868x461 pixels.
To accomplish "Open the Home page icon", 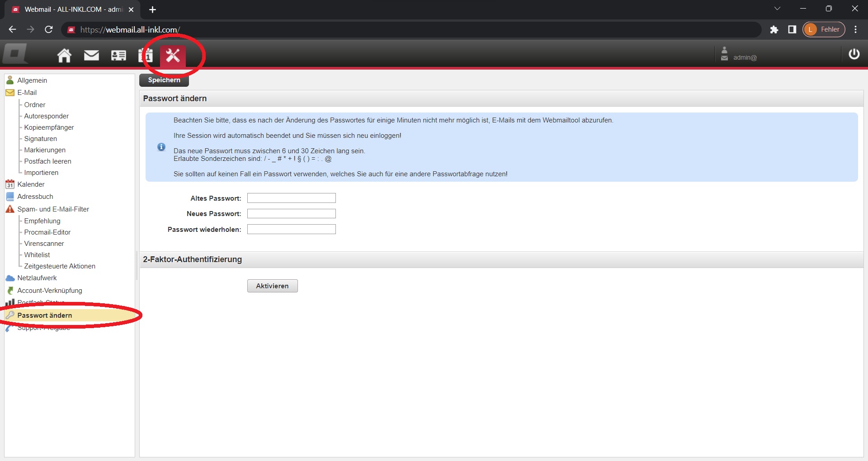I will point(64,55).
